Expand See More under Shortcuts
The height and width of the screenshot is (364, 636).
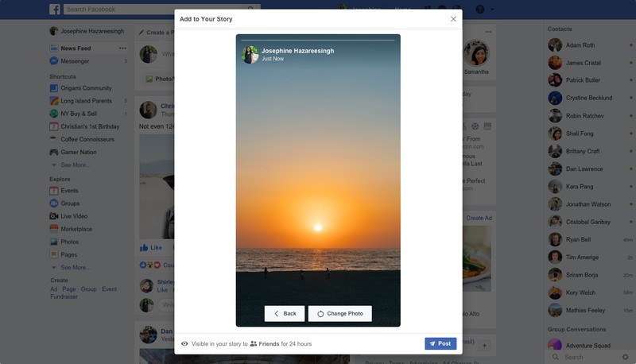point(76,165)
